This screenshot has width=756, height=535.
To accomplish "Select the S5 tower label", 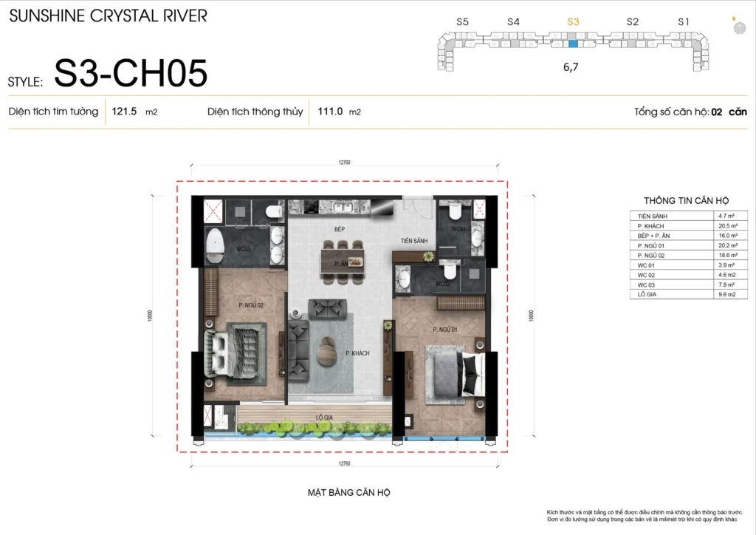I will (x=462, y=22).
